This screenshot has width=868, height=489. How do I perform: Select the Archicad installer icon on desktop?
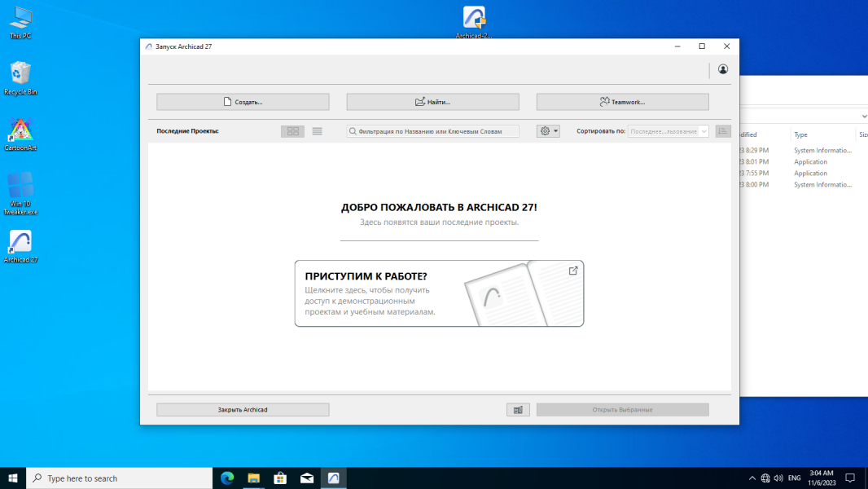pos(474,22)
